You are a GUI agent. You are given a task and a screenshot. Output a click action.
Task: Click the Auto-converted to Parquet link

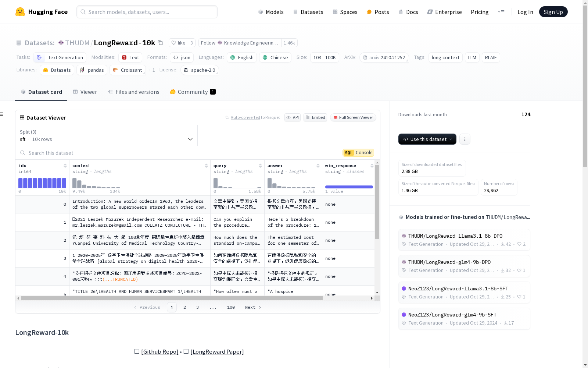(252, 117)
